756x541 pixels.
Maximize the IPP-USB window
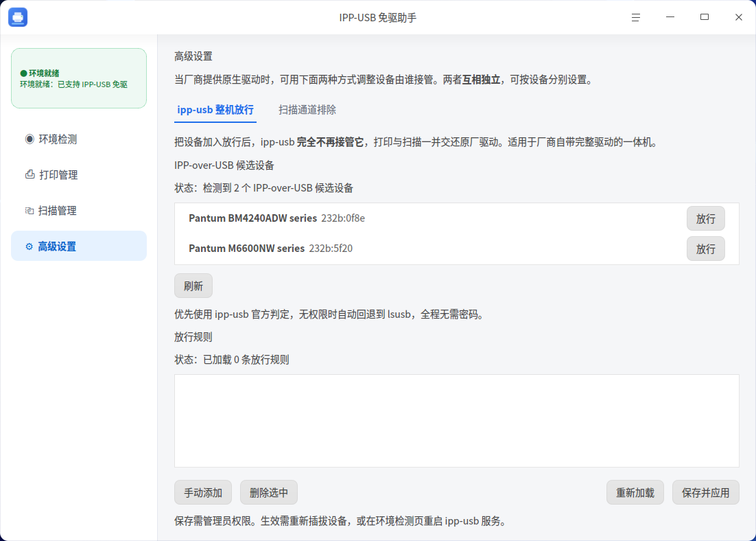click(705, 17)
